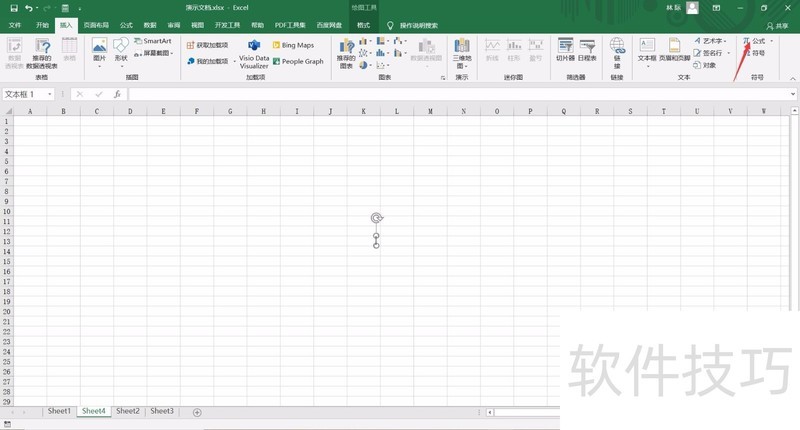Click the Select All corner of the grid
Image resolution: width=800 pixels, height=430 pixels.
click(x=7, y=111)
